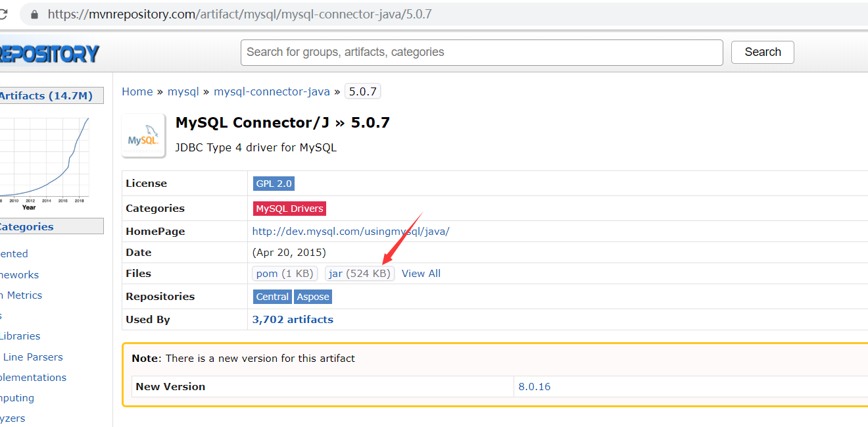This screenshot has width=868, height=427.
Task: Open 3,702 artifacts used-by link
Action: pos(293,320)
